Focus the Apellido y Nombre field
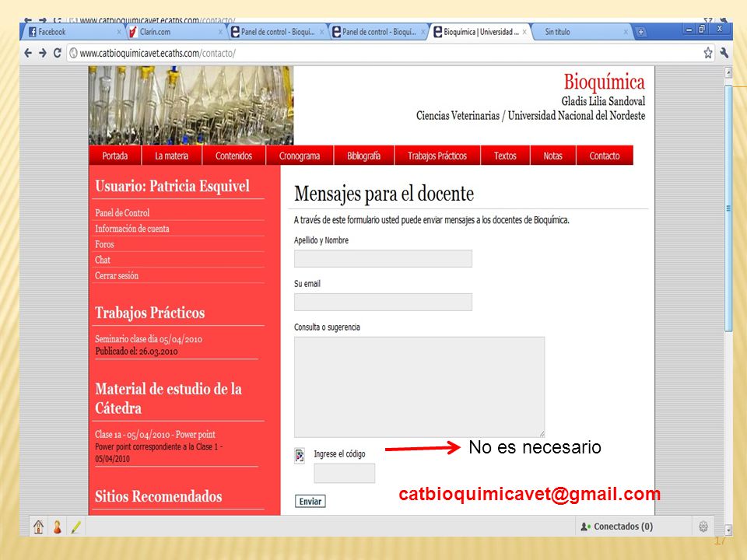The height and width of the screenshot is (560, 747). pyautogui.click(x=383, y=258)
